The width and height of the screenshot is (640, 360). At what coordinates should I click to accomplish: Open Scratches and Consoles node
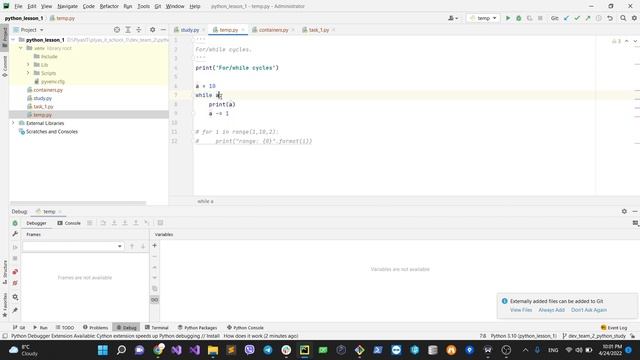point(52,132)
